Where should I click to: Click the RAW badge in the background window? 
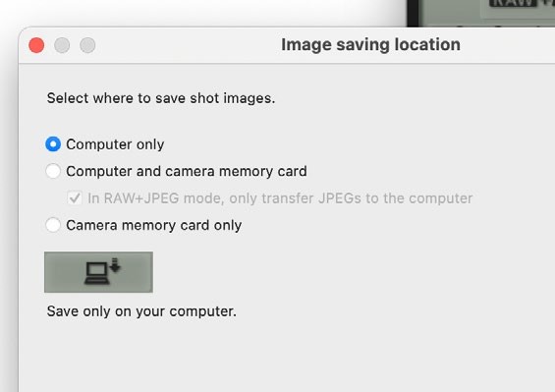[513, 3]
